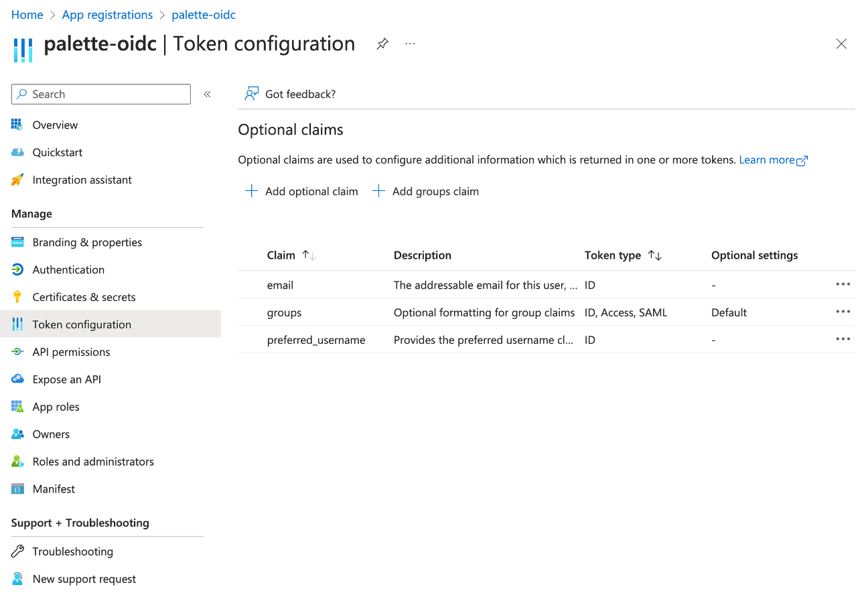868x595 pixels.
Task: Click the sidebar Search field
Action: [101, 94]
